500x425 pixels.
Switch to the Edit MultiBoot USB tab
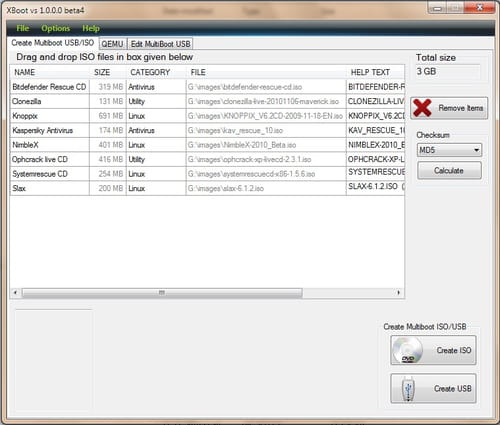coord(160,44)
